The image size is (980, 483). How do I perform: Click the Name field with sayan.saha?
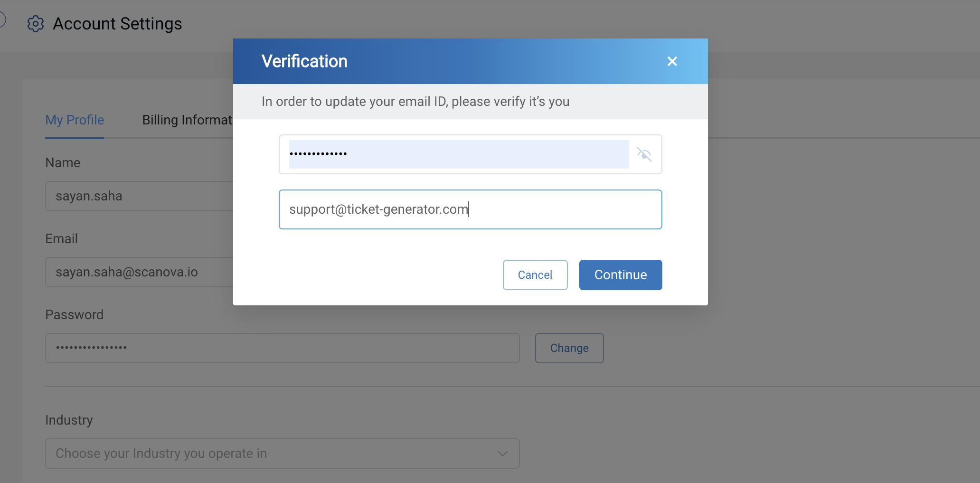(139, 196)
